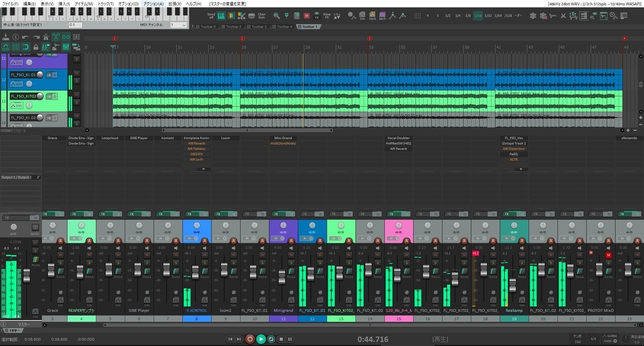Image resolution: width=644 pixels, height=346 pixels.
Task: Open the ファイル(F) menu
Action: pos(10,4)
